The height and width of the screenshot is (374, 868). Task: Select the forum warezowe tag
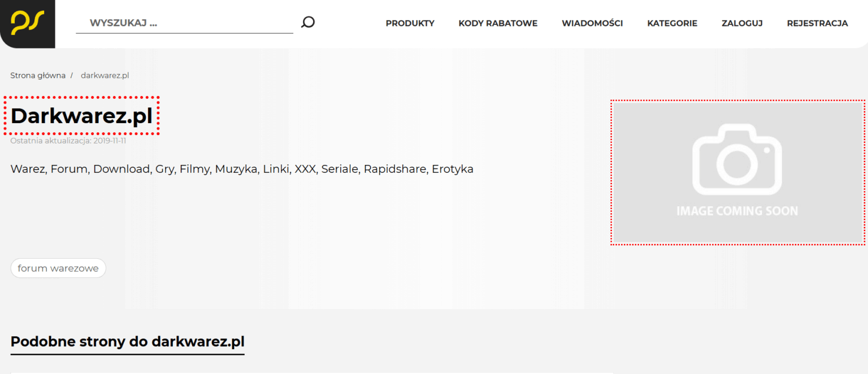click(x=58, y=268)
